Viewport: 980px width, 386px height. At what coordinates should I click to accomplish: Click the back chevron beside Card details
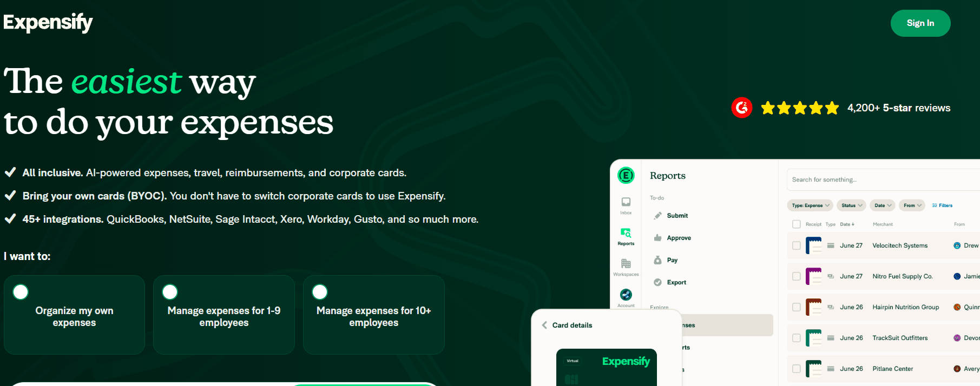pos(544,325)
